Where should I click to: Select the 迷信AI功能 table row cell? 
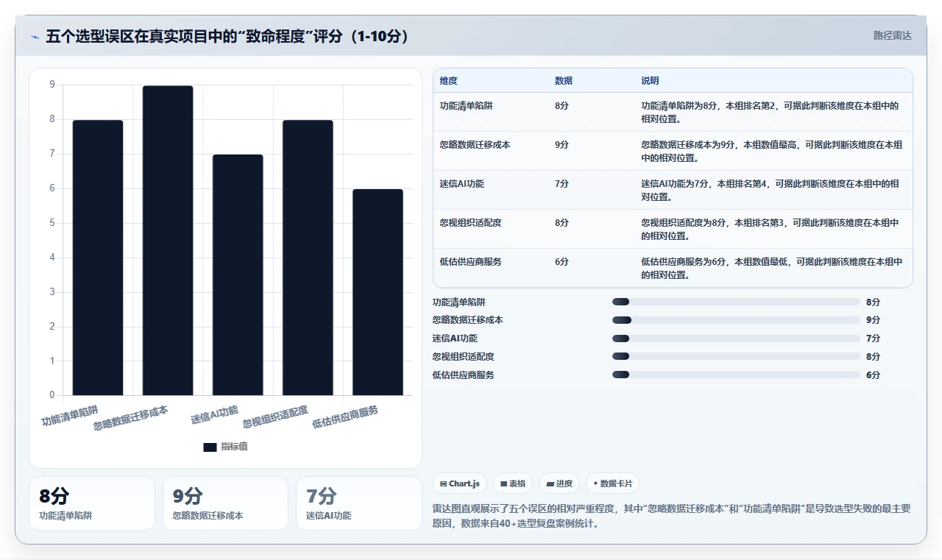(x=461, y=184)
